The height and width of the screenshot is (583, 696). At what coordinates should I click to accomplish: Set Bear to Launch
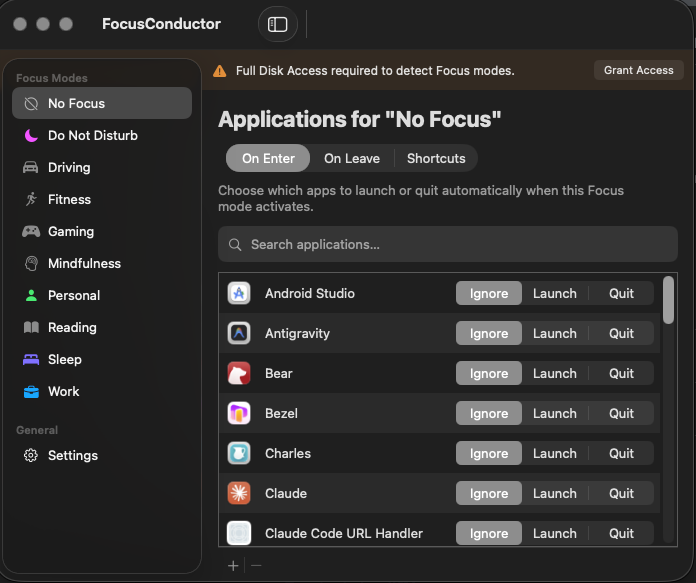click(x=555, y=373)
